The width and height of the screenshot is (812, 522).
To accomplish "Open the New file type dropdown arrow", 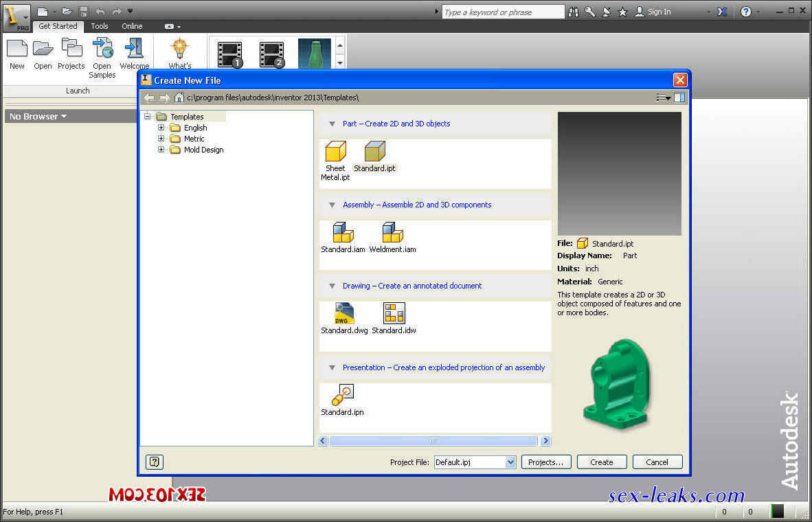I will [54, 12].
